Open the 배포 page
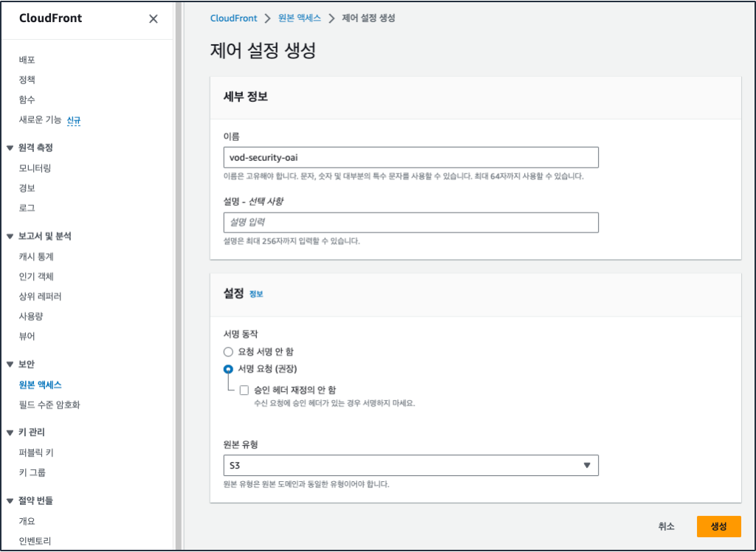This screenshot has height=552, width=756. tap(27, 60)
